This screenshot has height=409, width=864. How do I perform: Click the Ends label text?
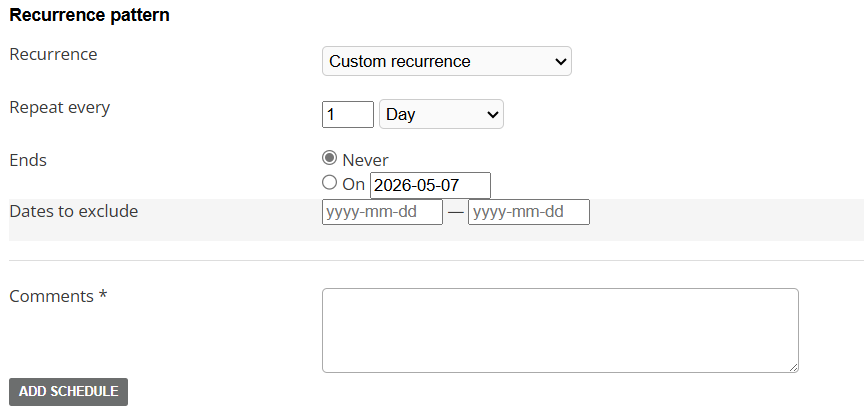click(28, 159)
